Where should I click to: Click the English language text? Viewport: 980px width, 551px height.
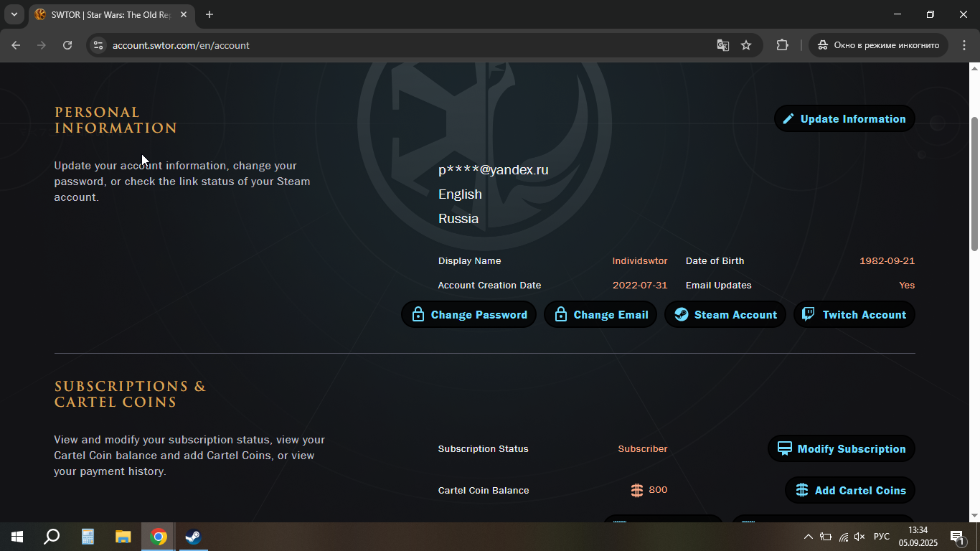pyautogui.click(x=460, y=194)
